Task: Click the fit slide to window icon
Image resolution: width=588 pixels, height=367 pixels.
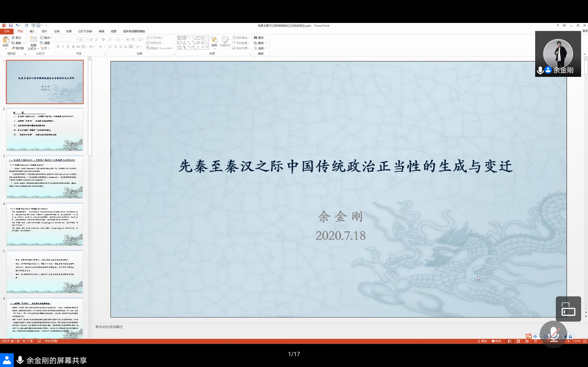Action: click(x=585, y=341)
